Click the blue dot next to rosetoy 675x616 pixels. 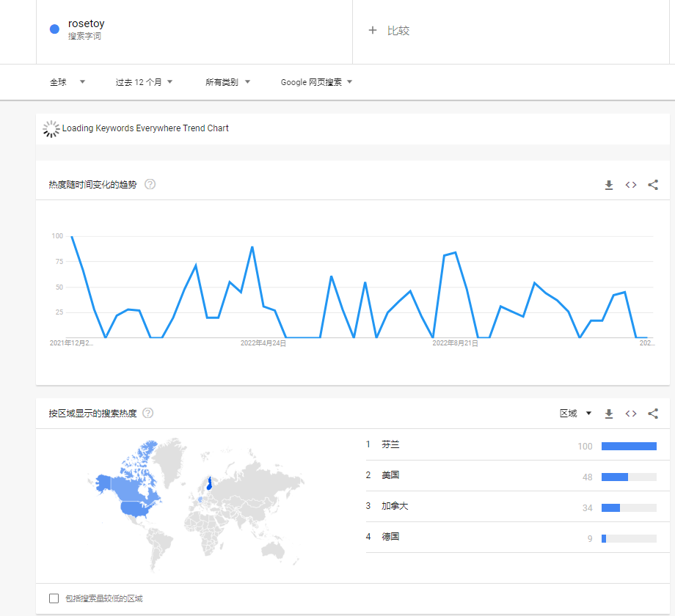(x=54, y=29)
